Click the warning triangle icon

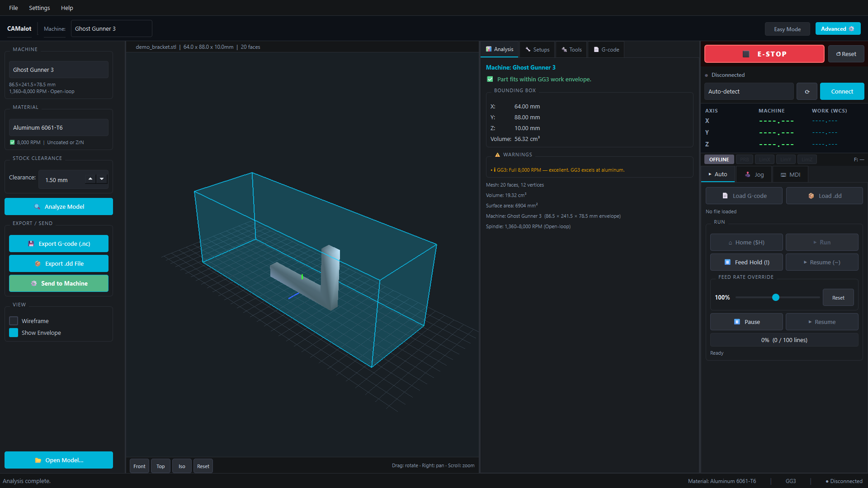[497, 155]
